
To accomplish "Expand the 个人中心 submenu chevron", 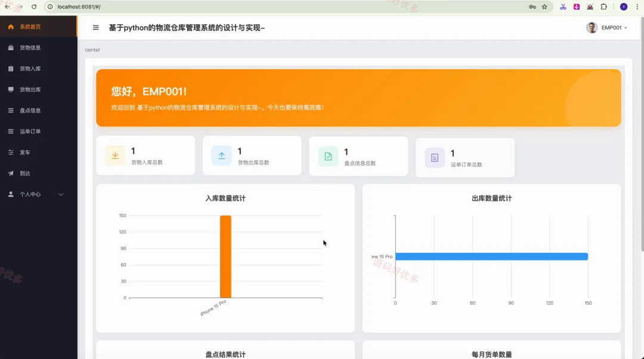I will (x=61, y=194).
